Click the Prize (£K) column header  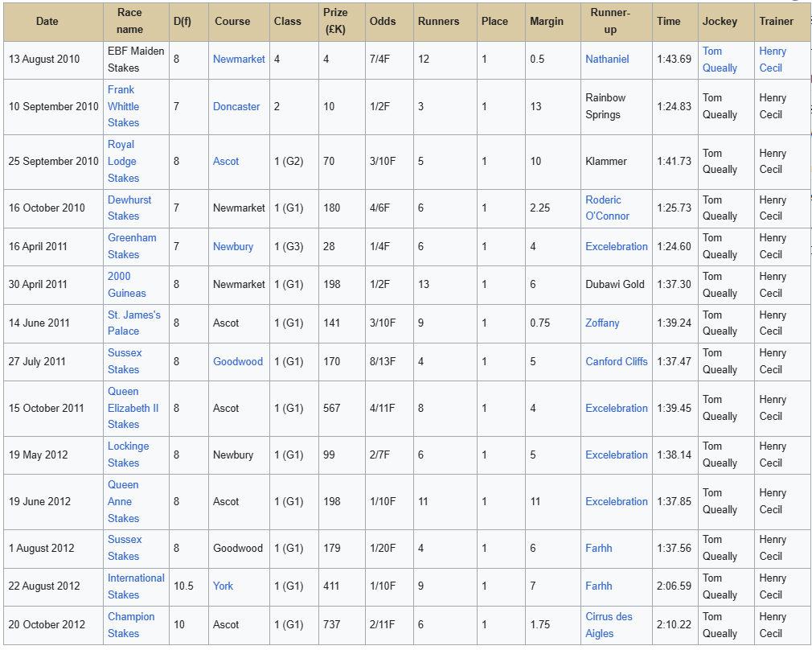pos(342,21)
